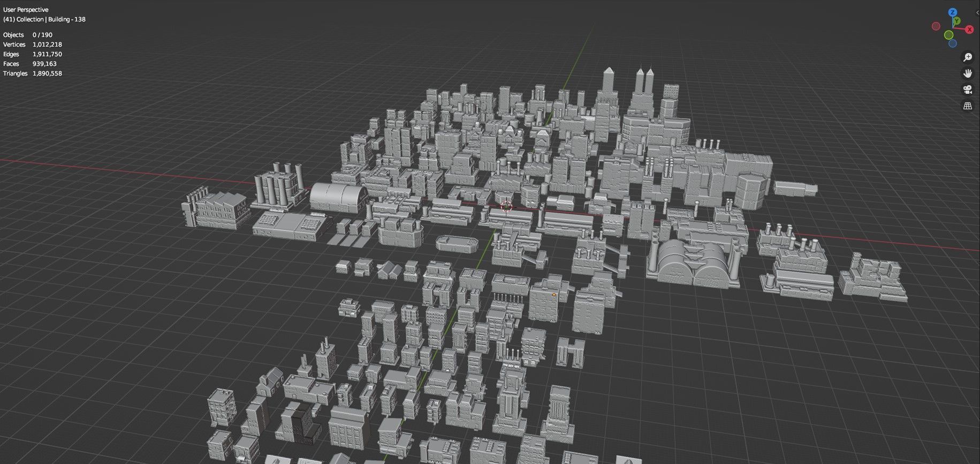Click the green Y axis gizmo handle
Viewport: 980px width, 464px height.
[957, 21]
